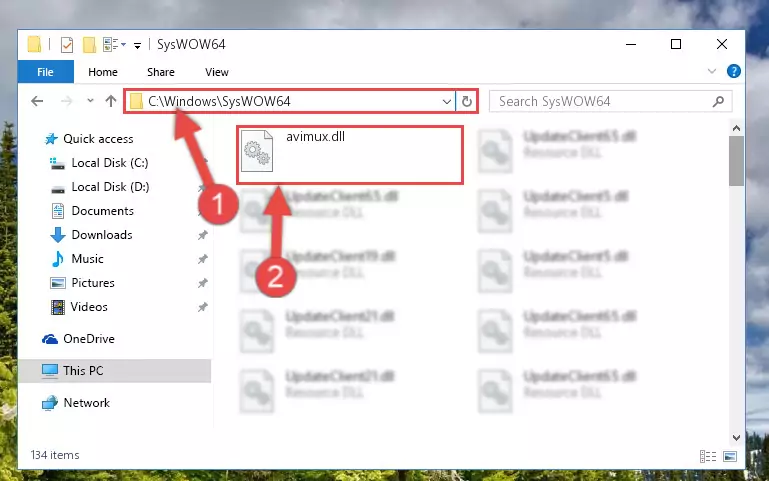
Task: Open Local Disk (D:) in the sidebar
Action: point(110,187)
